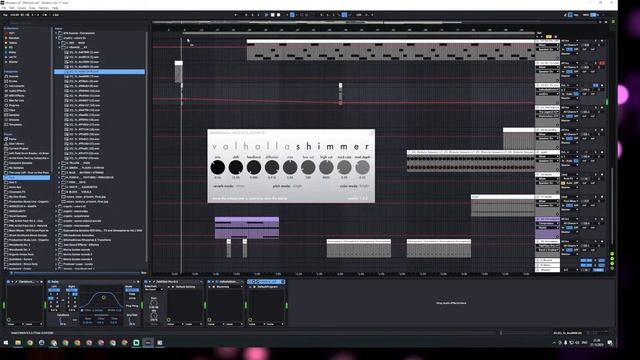Fold the purple track in arrangement

[538, 219]
